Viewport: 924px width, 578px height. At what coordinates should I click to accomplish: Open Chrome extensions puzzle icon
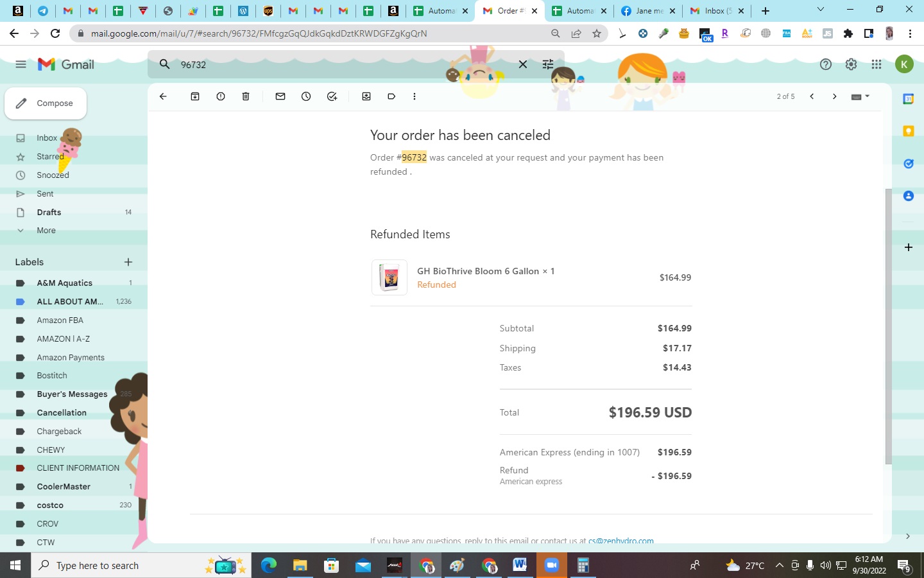848,33
